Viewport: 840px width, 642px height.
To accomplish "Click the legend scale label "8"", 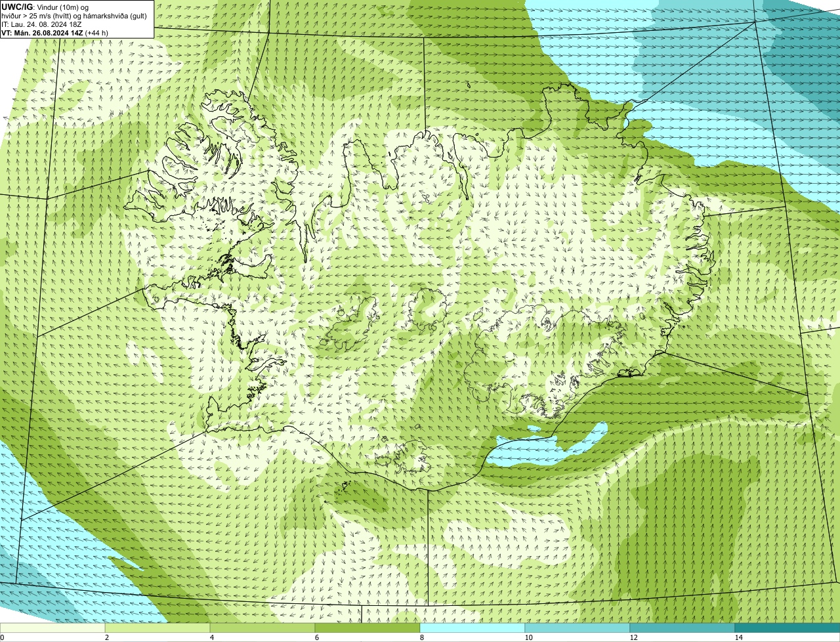I will (421, 637).
